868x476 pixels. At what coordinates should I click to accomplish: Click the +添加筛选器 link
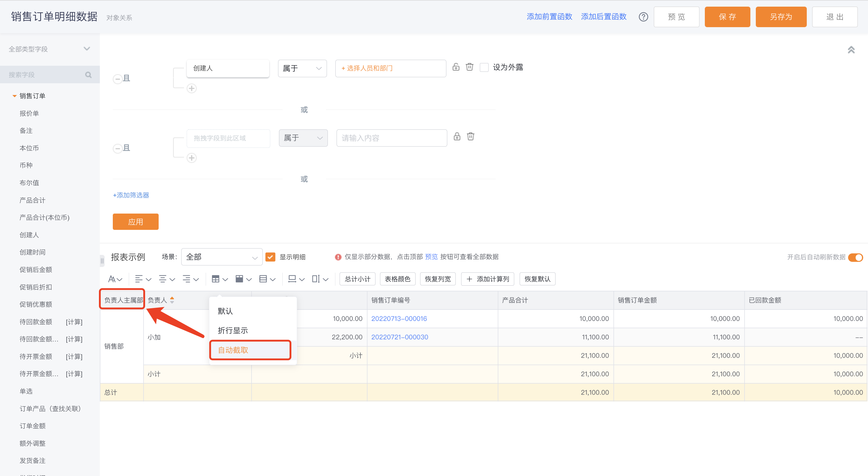[131, 195]
